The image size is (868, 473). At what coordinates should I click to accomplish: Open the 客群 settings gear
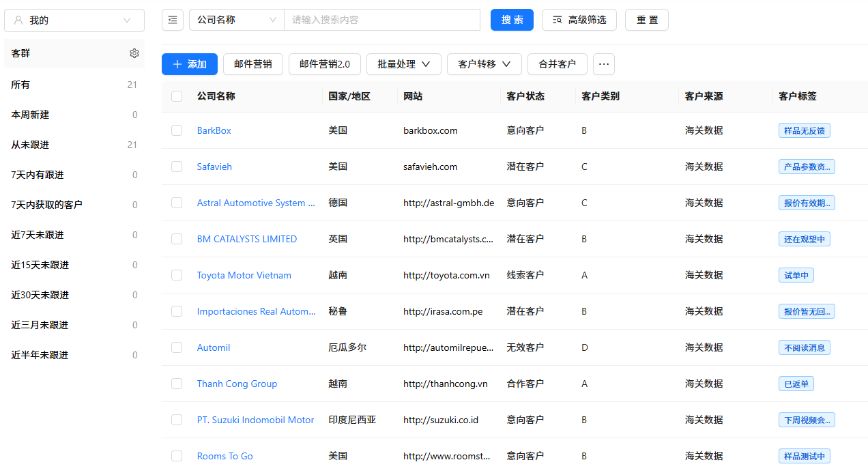coord(134,53)
